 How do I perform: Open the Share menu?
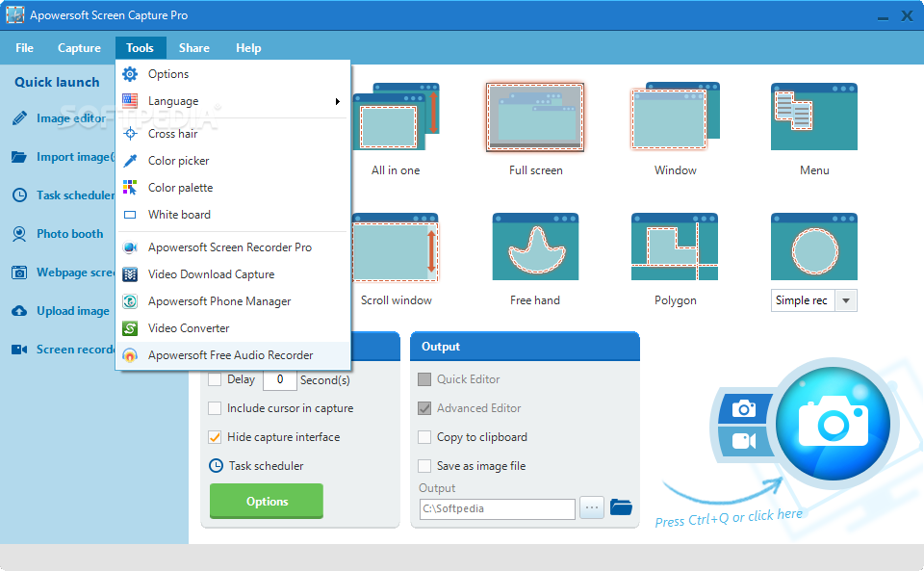(193, 48)
